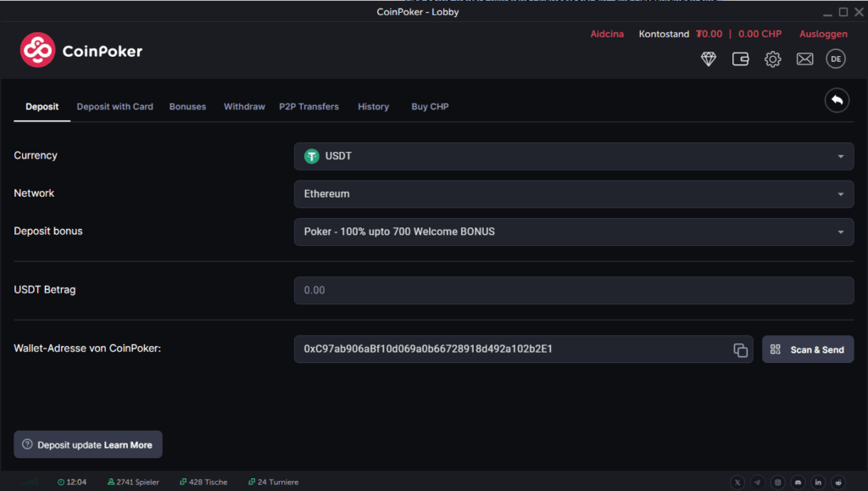This screenshot has width=868, height=491.
Task: Open the diamond rewards icon
Action: coord(709,59)
